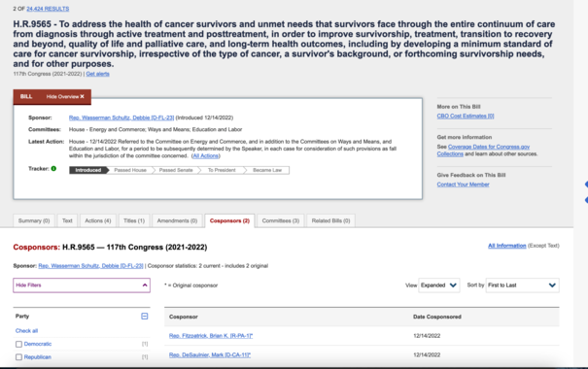Open the Amendments (0) tab
This screenshot has width=588, height=369.
(177, 220)
